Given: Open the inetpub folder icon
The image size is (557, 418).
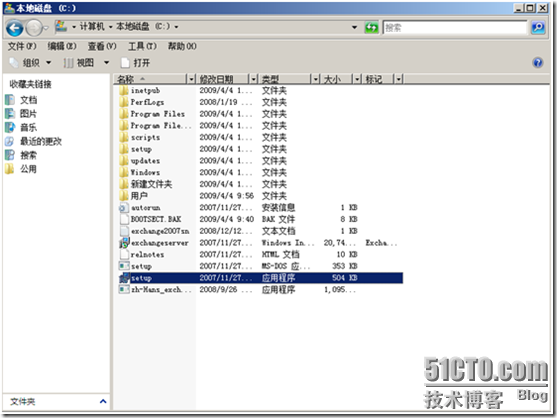Looking at the screenshot, I should click(x=124, y=90).
